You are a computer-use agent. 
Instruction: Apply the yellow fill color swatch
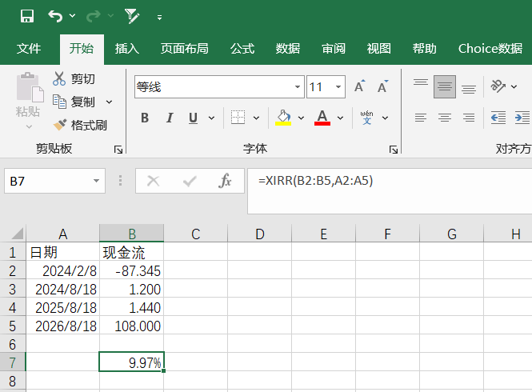point(282,118)
